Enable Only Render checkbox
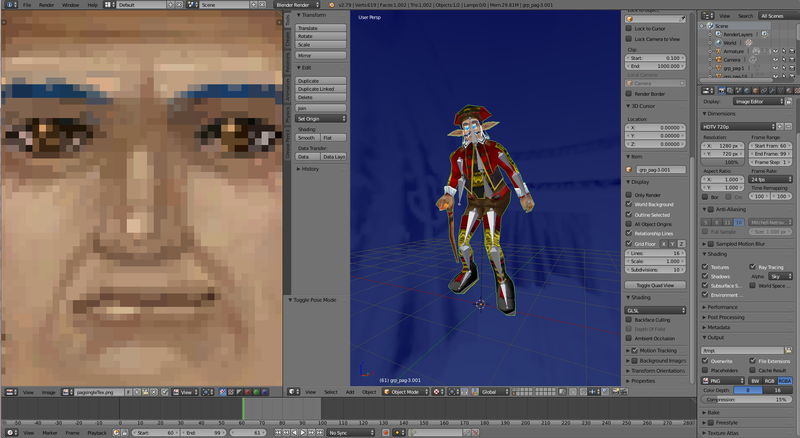This screenshot has height=438, width=800. pos(629,195)
